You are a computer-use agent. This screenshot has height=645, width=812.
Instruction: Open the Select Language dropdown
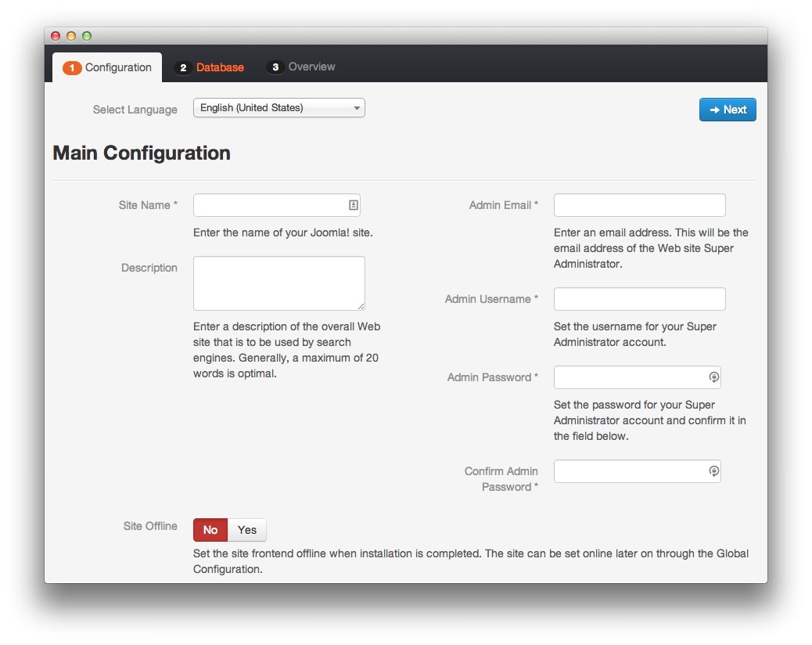pos(278,108)
